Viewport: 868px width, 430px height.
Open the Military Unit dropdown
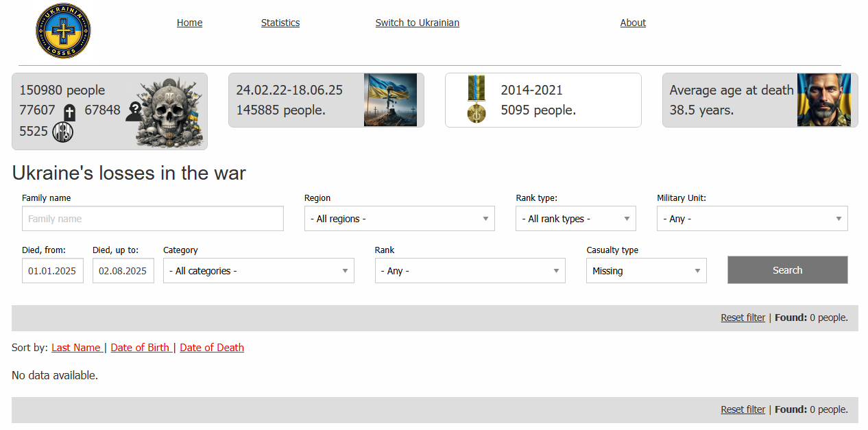click(x=752, y=219)
